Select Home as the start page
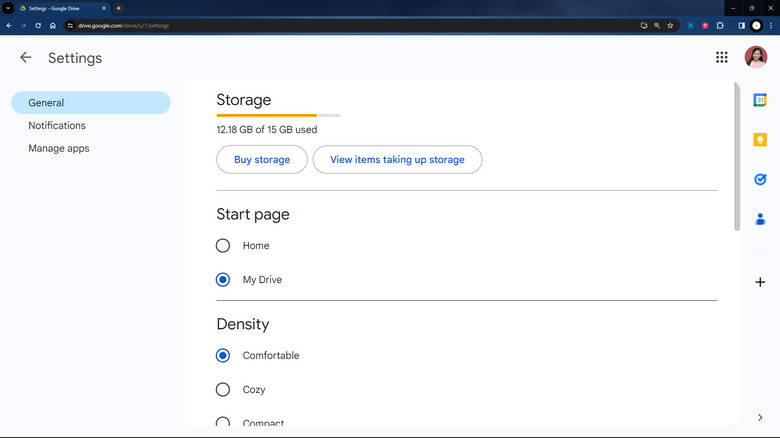 pos(223,246)
